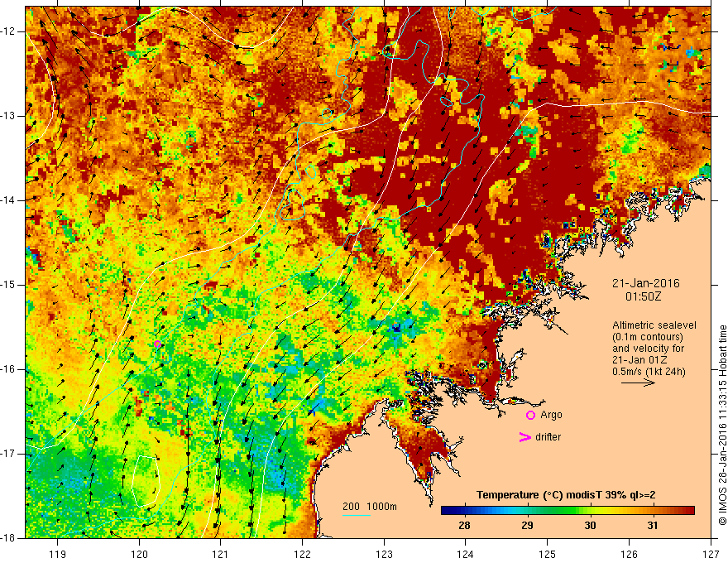728x563 pixels.
Task: Click longitude axis label '120'
Action: 139,554
